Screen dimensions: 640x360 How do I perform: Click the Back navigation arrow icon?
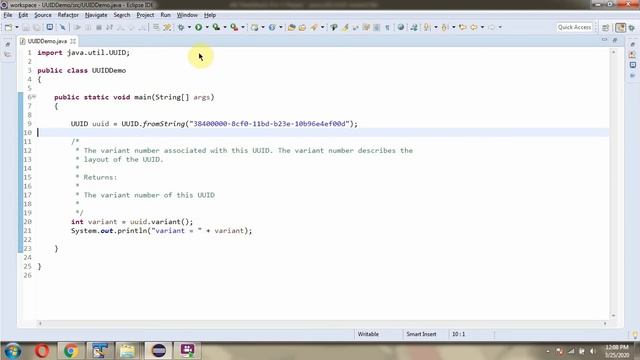pos(474,27)
